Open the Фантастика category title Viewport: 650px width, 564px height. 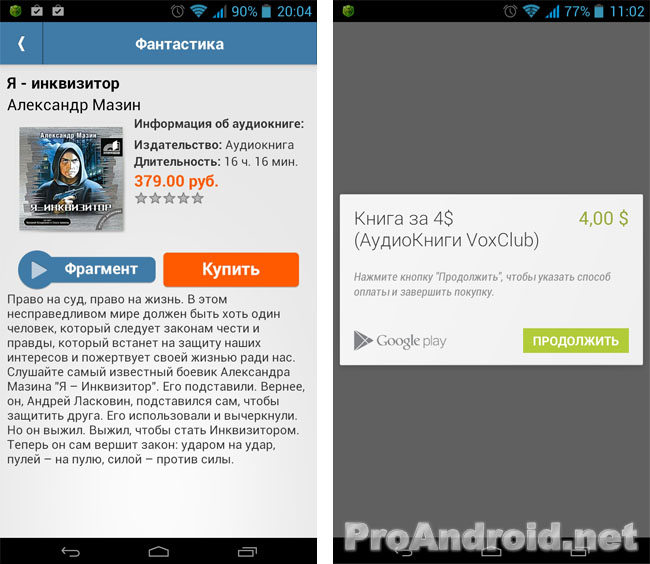[179, 44]
